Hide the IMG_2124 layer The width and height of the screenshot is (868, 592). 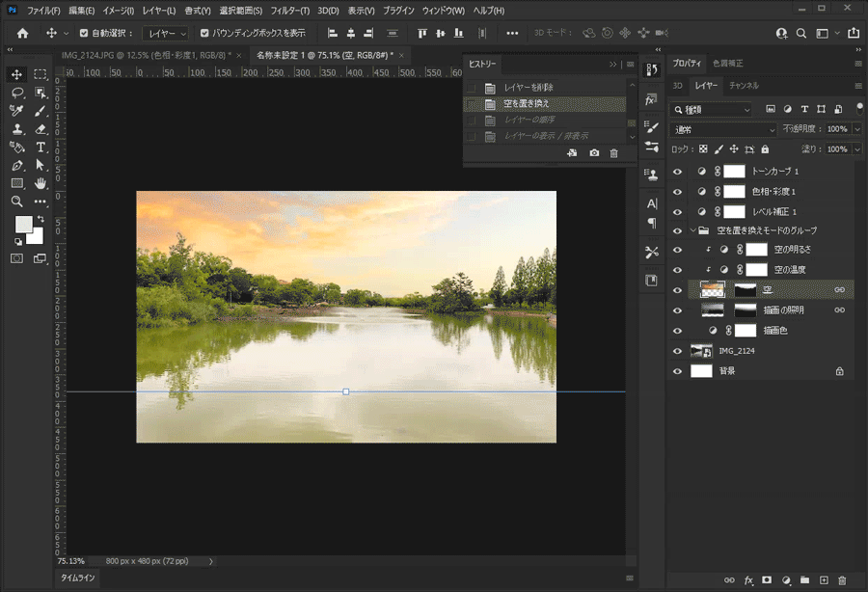click(677, 351)
